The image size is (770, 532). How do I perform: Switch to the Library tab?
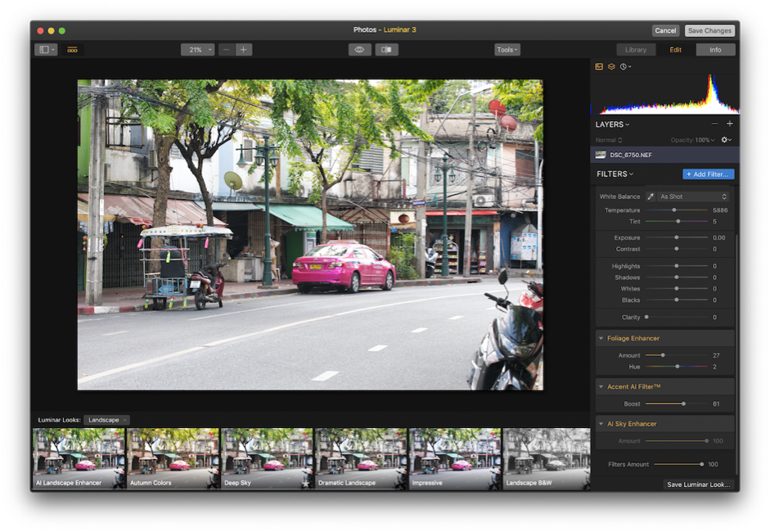636,50
